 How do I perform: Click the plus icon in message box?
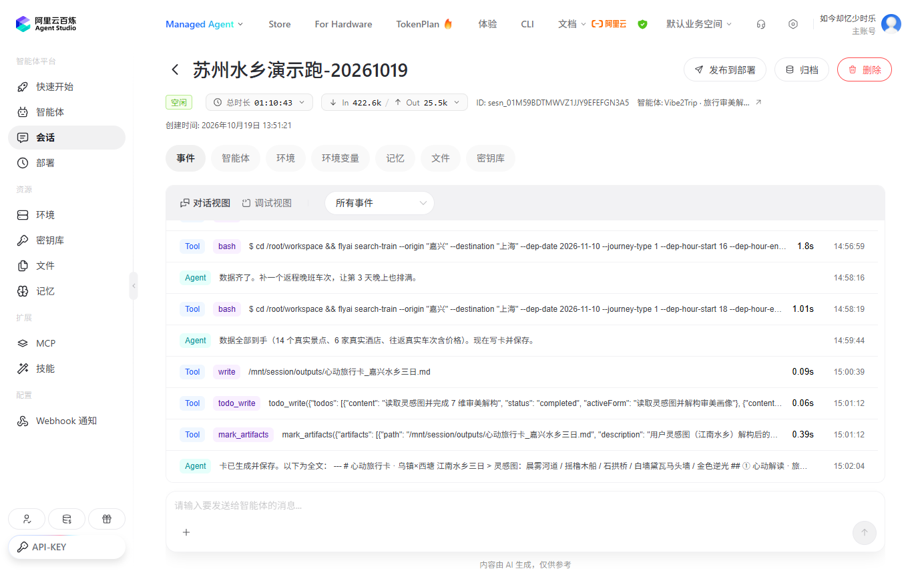click(x=186, y=532)
